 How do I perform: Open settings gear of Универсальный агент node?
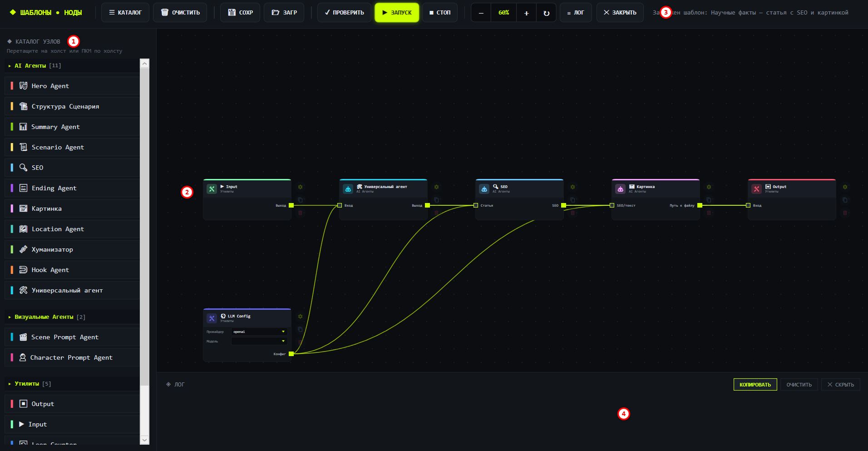tap(436, 187)
